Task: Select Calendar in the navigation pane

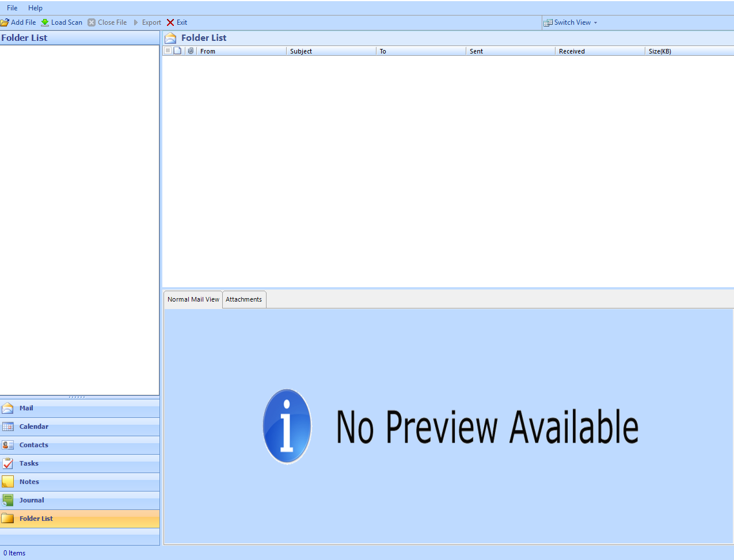Action: (x=80, y=426)
